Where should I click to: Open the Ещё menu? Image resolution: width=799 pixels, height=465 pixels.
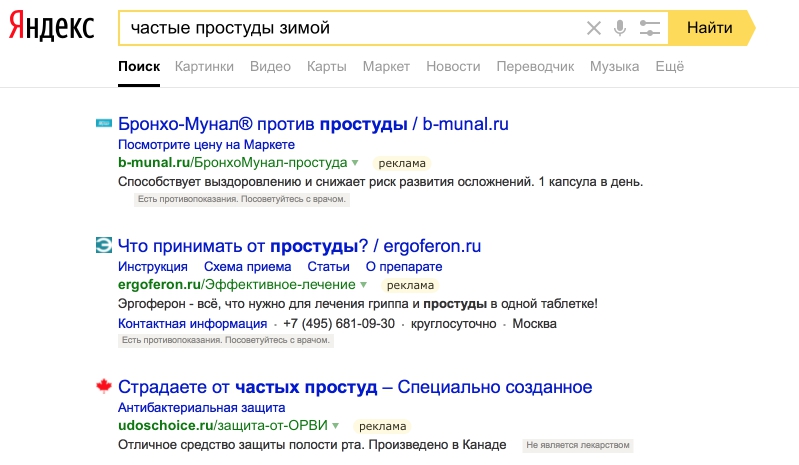(x=669, y=67)
